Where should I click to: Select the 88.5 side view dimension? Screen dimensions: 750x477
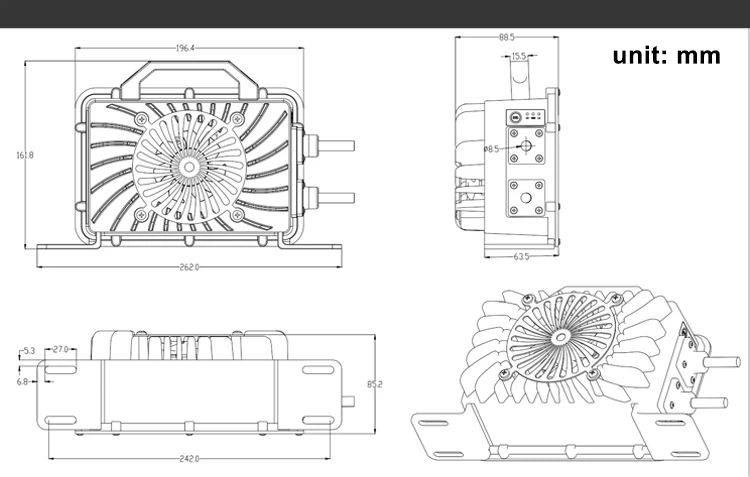[507, 37]
